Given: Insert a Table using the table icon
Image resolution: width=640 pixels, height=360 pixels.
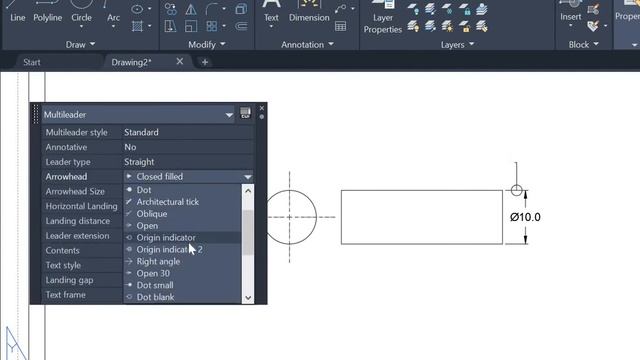Looking at the screenshot, I should pos(340,26).
